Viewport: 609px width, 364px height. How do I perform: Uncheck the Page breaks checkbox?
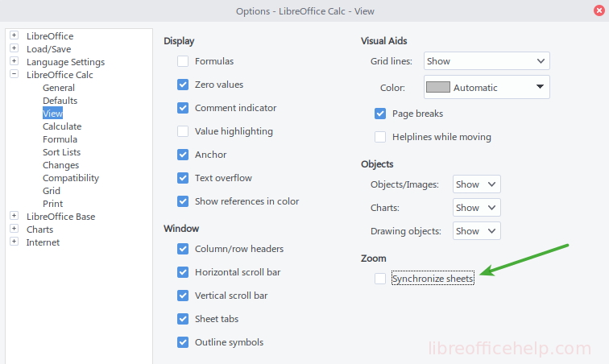(380, 114)
